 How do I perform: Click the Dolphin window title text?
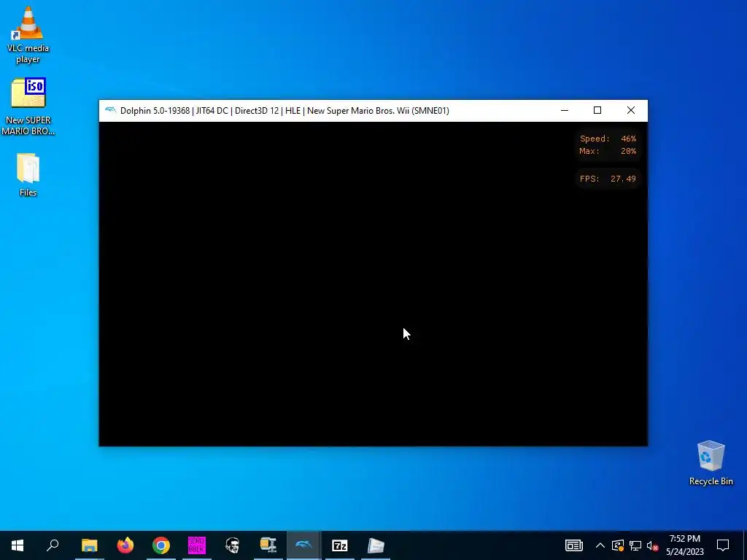click(x=285, y=111)
